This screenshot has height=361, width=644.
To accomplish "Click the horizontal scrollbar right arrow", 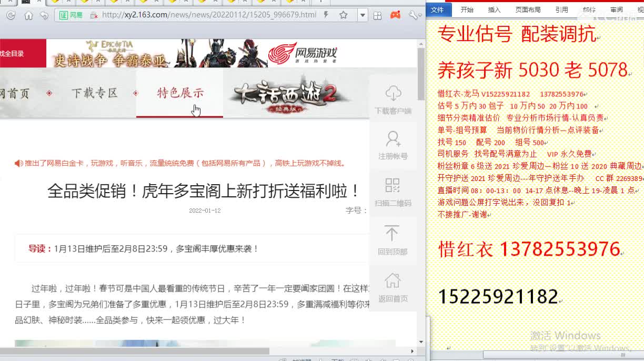I will (412, 351).
